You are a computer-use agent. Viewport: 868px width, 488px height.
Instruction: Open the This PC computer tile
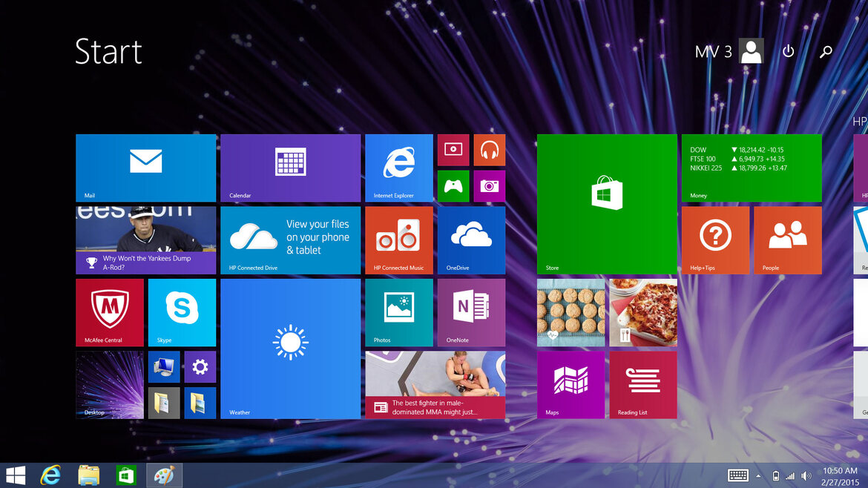click(164, 367)
